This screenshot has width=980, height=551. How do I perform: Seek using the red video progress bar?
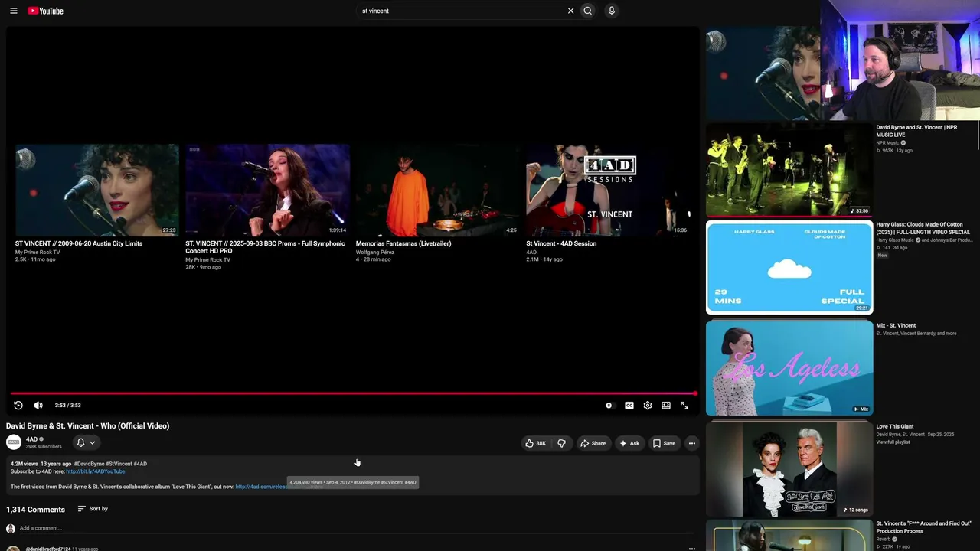tap(353, 393)
